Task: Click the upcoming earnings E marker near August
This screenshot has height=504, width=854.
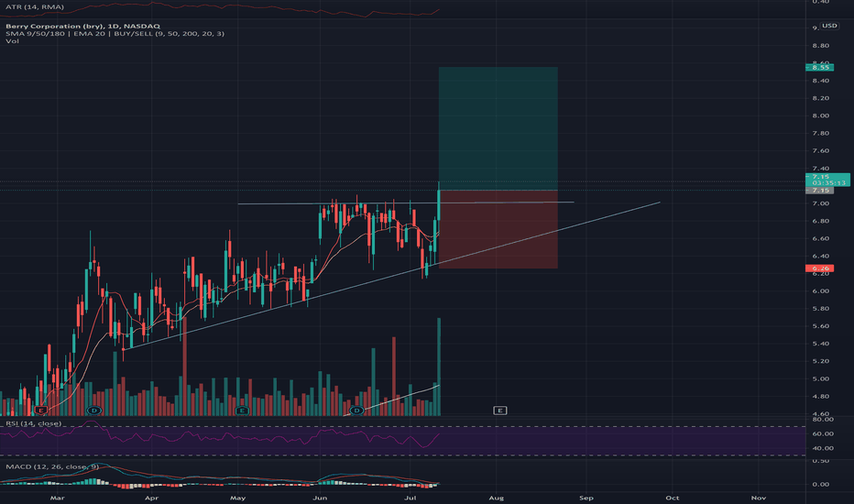Action: (x=500, y=411)
